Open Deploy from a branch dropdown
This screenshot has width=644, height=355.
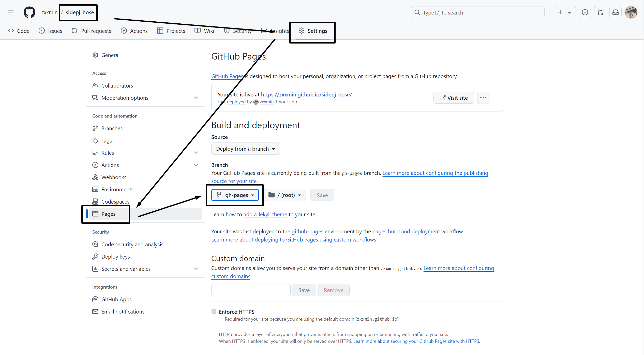tap(245, 149)
